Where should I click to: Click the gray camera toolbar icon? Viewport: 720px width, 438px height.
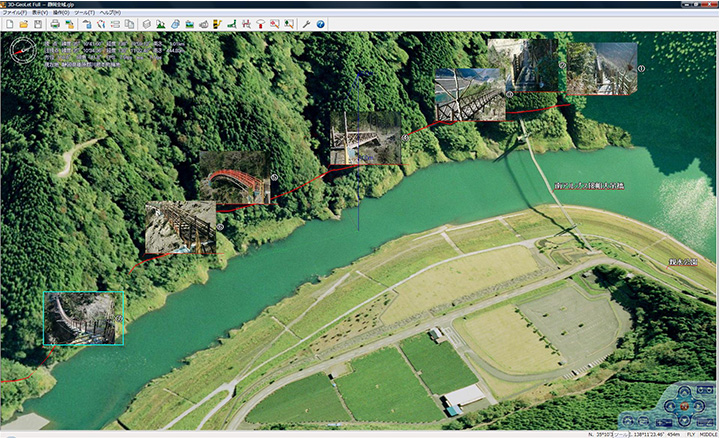(x=204, y=24)
